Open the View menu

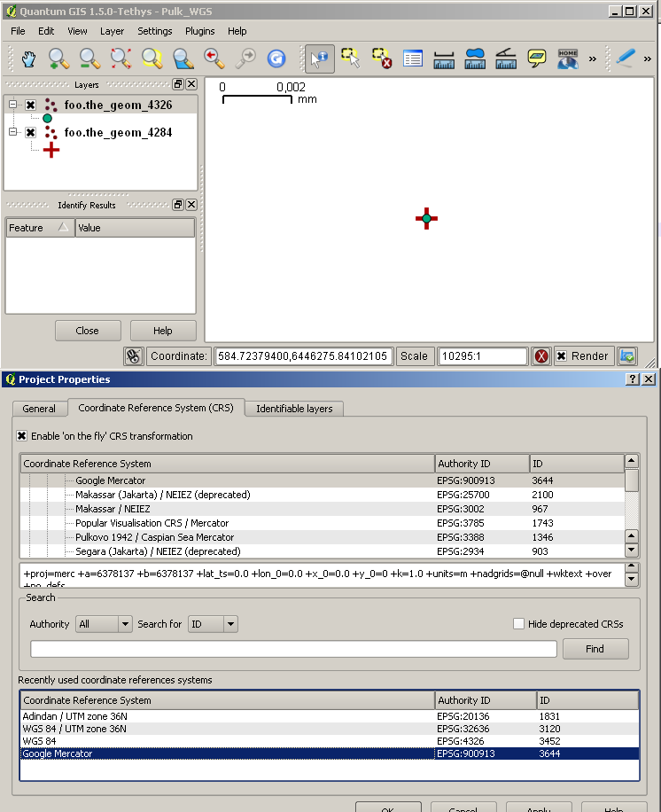click(77, 31)
